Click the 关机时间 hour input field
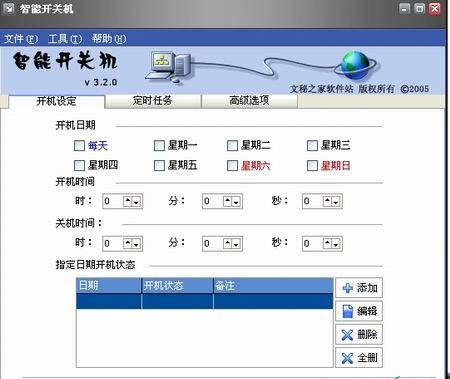This screenshot has width=450, height=379. [113, 243]
